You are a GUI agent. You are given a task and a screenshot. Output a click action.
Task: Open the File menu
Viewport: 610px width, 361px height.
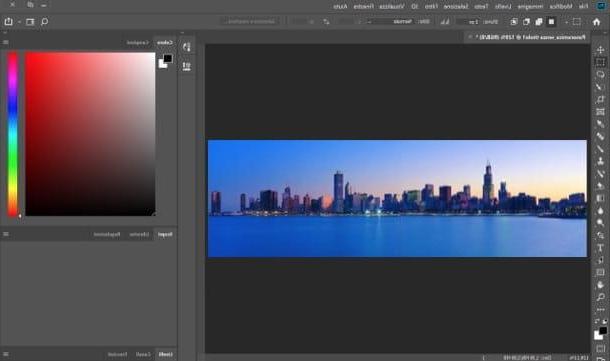pos(584,6)
